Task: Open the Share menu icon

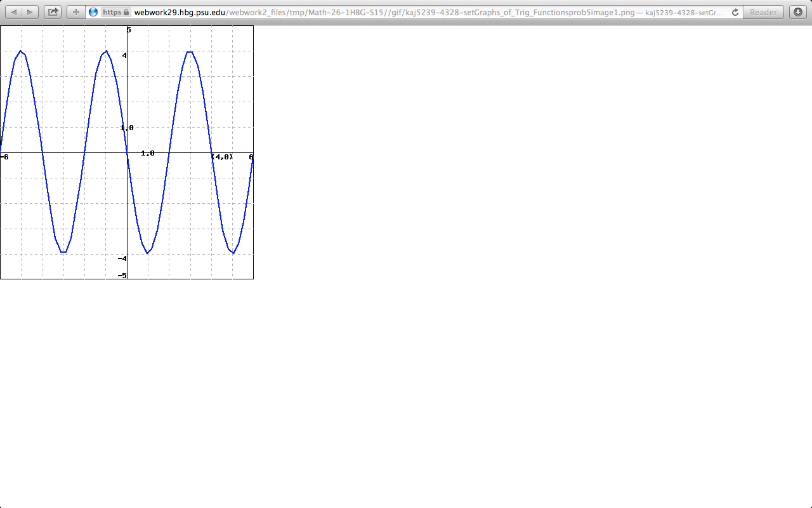Action: coord(53,11)
